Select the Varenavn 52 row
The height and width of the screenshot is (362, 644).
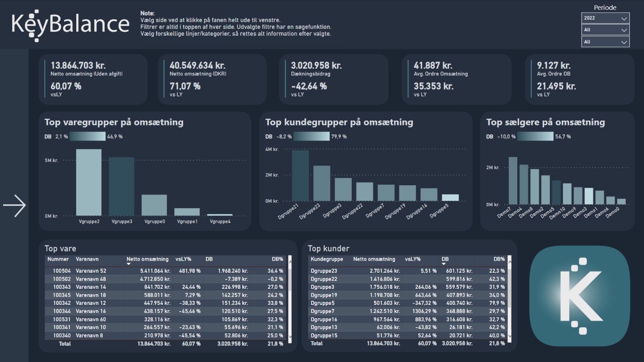tap(91, 271)
